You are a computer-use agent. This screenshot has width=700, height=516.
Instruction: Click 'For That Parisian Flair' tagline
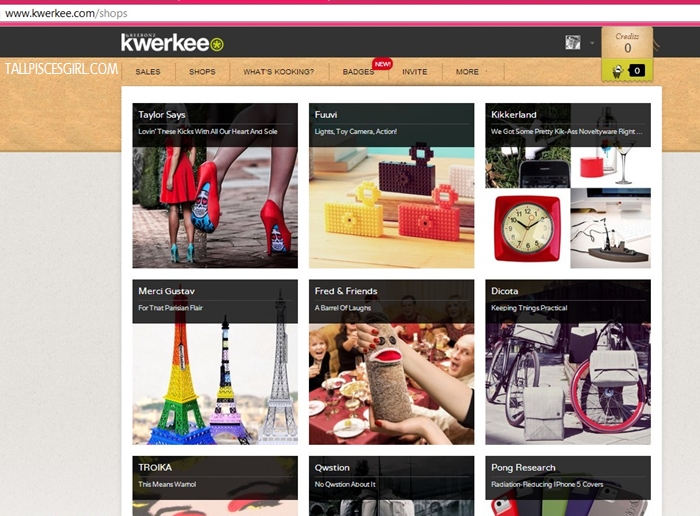tap(171, 308)
